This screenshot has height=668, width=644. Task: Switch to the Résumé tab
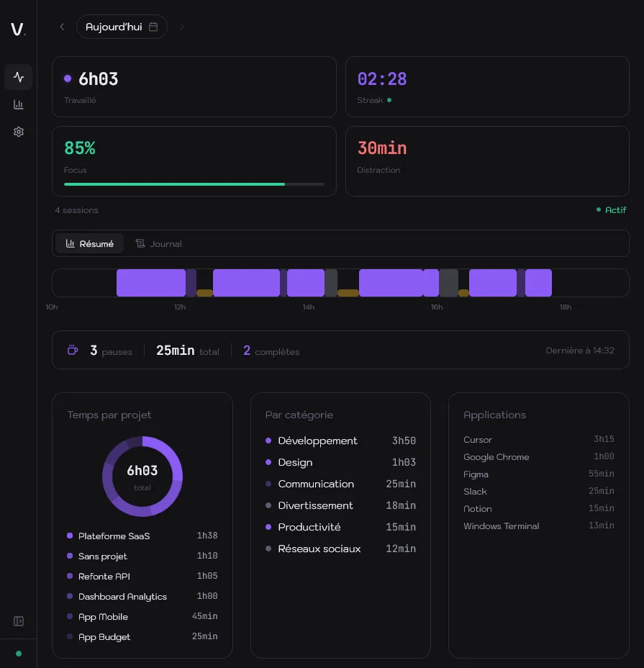click(90, 244)
